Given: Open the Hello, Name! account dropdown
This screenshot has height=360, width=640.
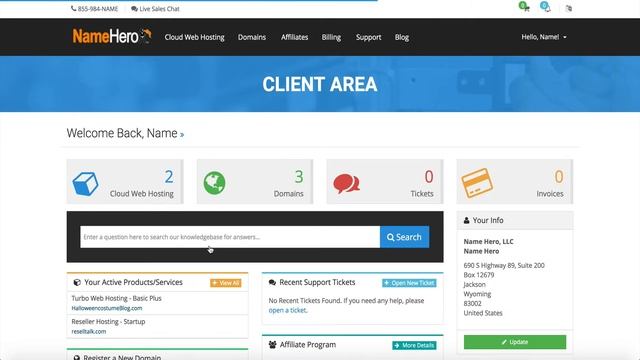Looking at the screenshot, I should pyautogui.click(x=544, y=37).
